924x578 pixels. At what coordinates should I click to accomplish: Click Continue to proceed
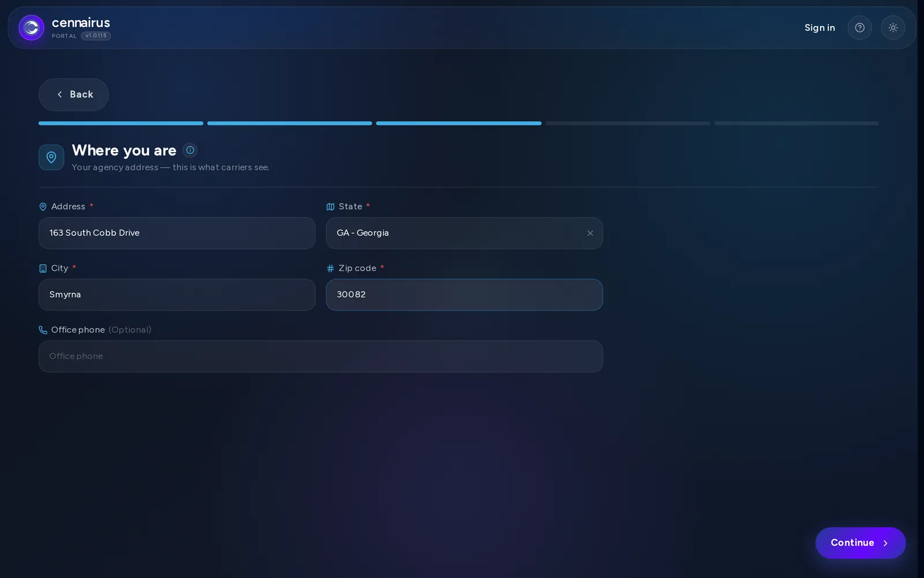point(860,543)
